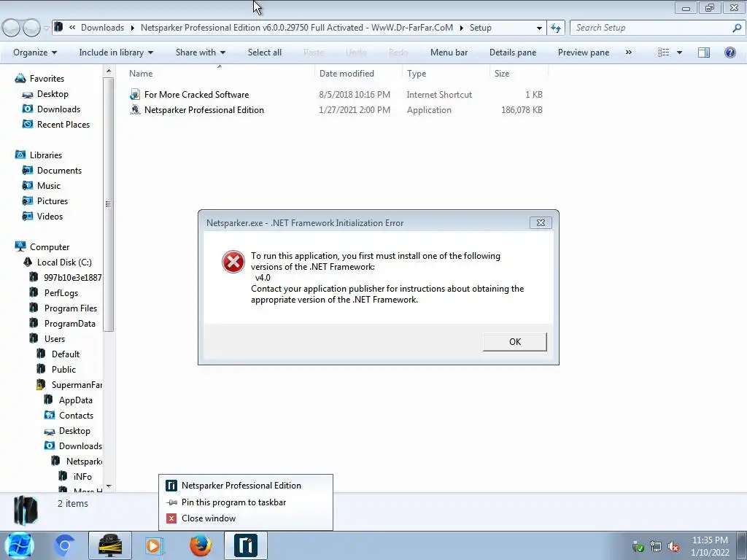Select For More Cracked Software shortcut file

(196, 95)
